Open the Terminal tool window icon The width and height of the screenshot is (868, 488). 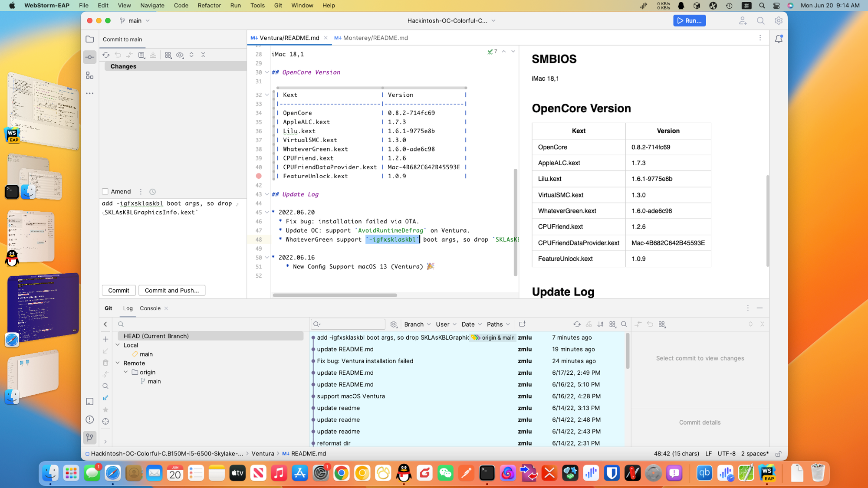point(90,402)
